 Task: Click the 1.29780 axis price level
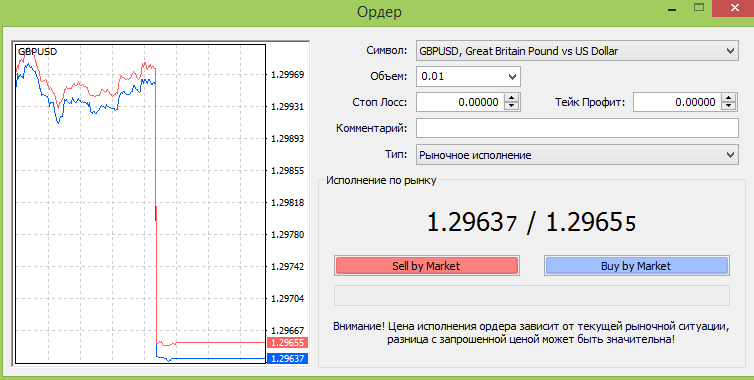[x=288, y=235]
